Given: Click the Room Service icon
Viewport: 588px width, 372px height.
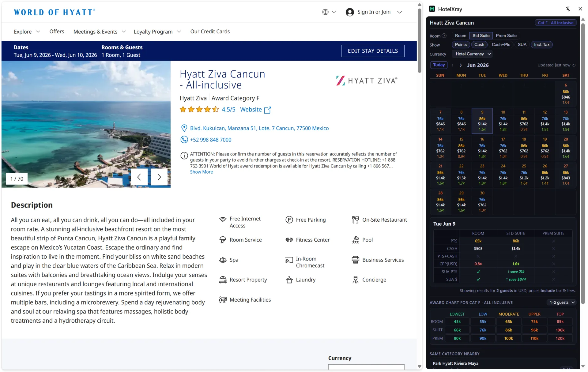Looking at the screenshot, I should tap(223, 240).
